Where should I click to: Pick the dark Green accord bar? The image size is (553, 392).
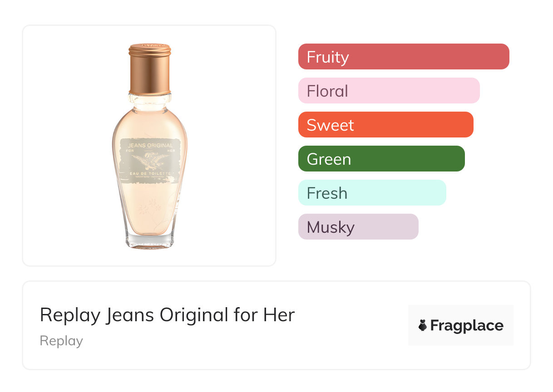coord(381,159)
